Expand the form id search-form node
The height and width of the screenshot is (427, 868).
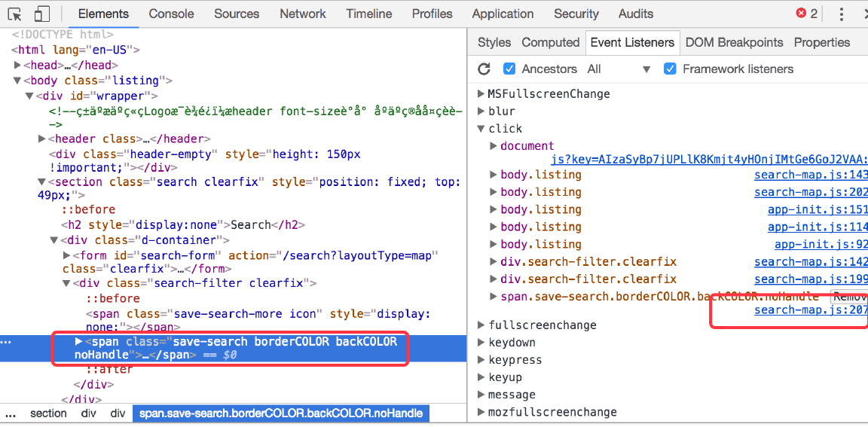(x=66, y=255)
